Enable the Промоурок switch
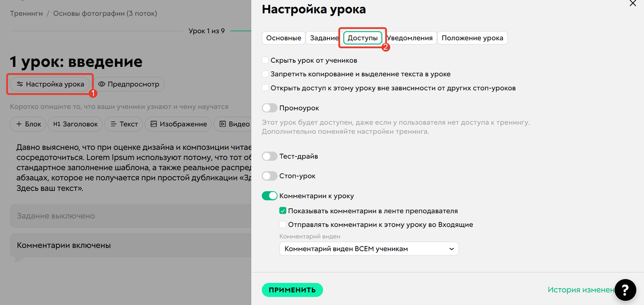Screen dimensions: 644x305 pos(269,108)
